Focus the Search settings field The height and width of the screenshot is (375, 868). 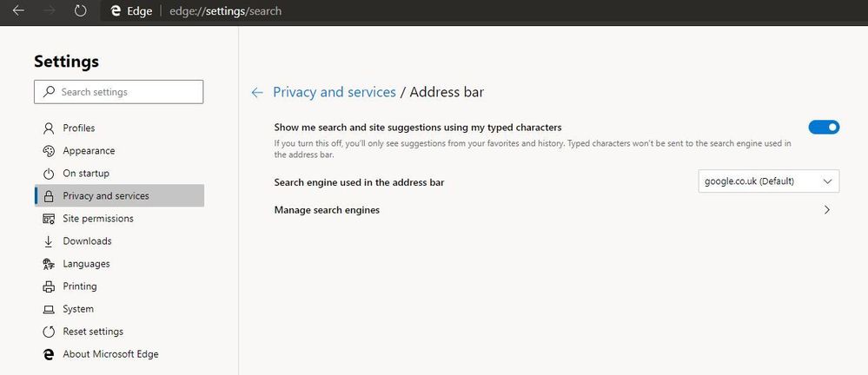pos(118,92)
